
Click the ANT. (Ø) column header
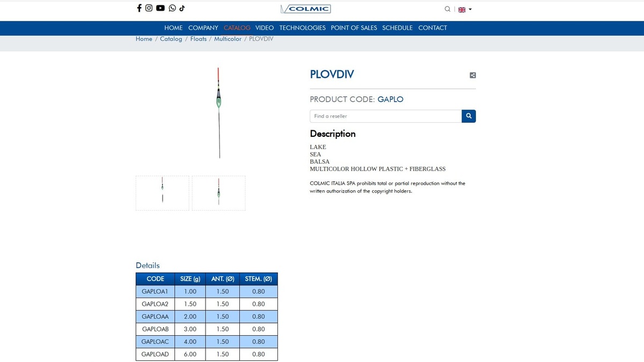click(x=223, y=279)
